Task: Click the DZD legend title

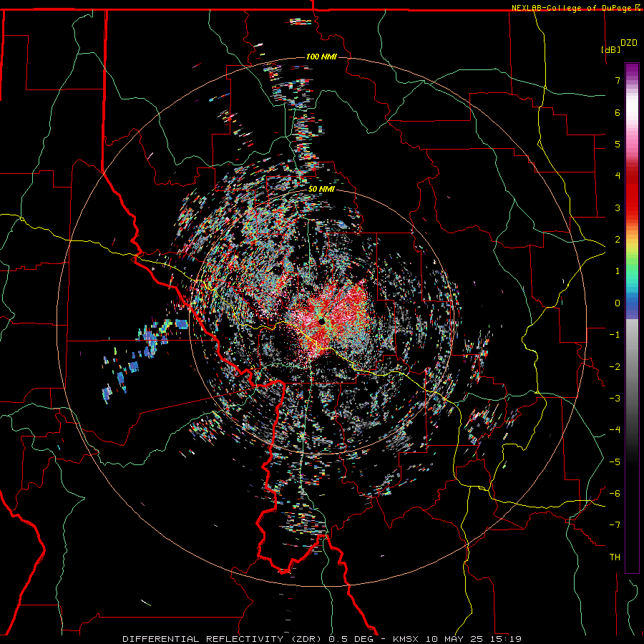Action: pyautogui.click(x=629, y=43)
